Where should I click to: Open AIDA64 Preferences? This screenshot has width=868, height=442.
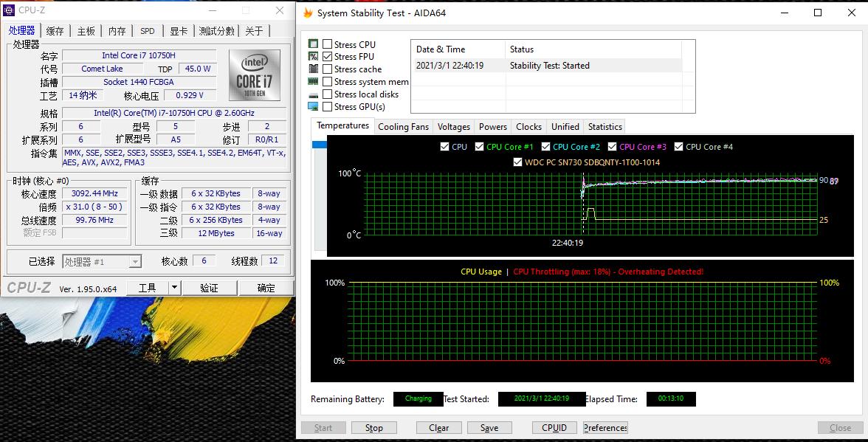coord(604,428)
